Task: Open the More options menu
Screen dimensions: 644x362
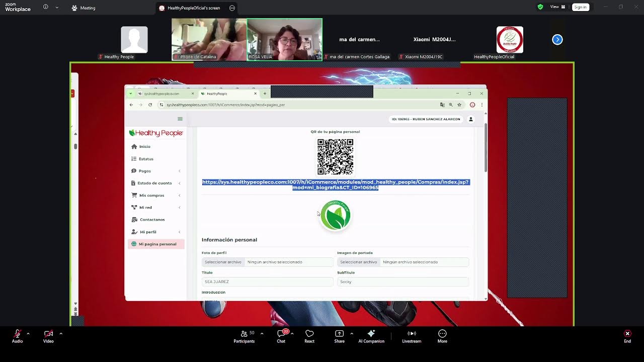Action: (442, 336)
